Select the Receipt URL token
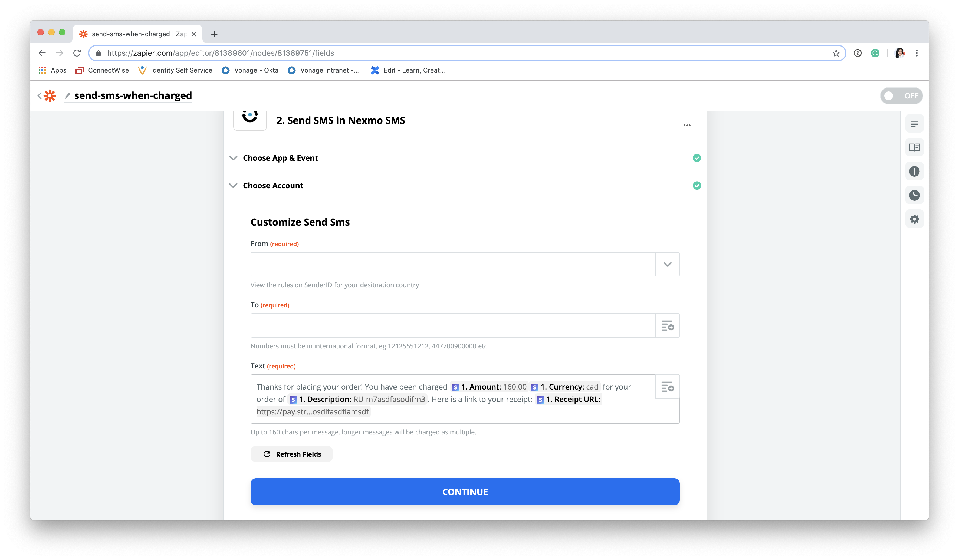This screenshot has height=560, width=959. (x=569, y=400)
